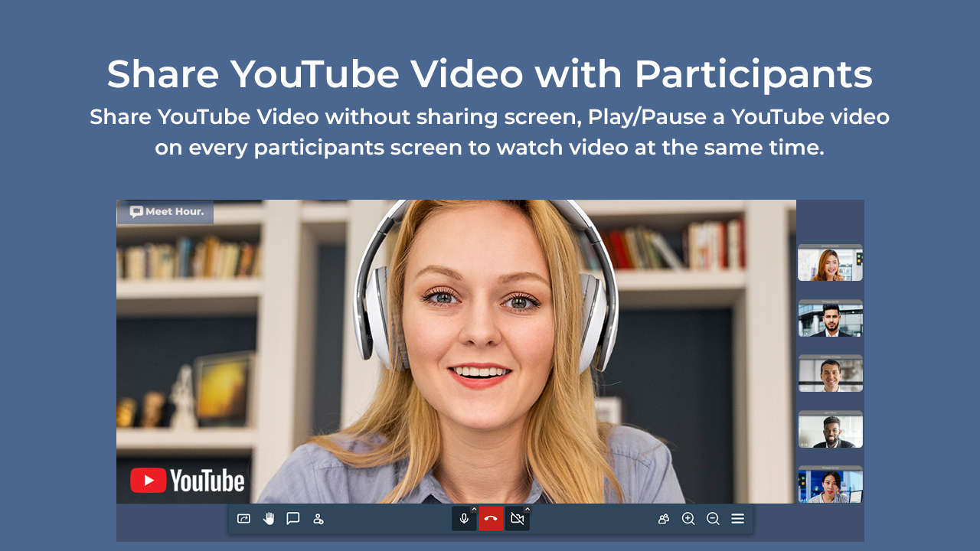Select thumbnail of woman with orange hair
Screen dimensions: 980x551
[x=831, y=262]
